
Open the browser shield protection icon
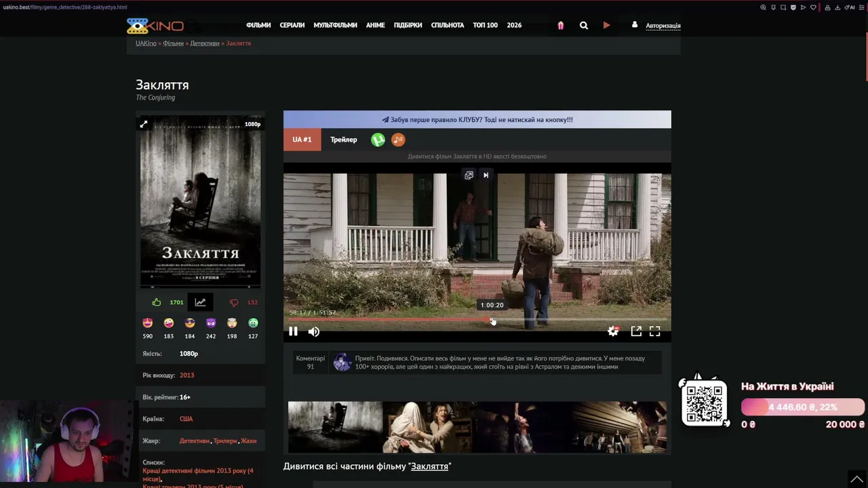pos(793,7)
